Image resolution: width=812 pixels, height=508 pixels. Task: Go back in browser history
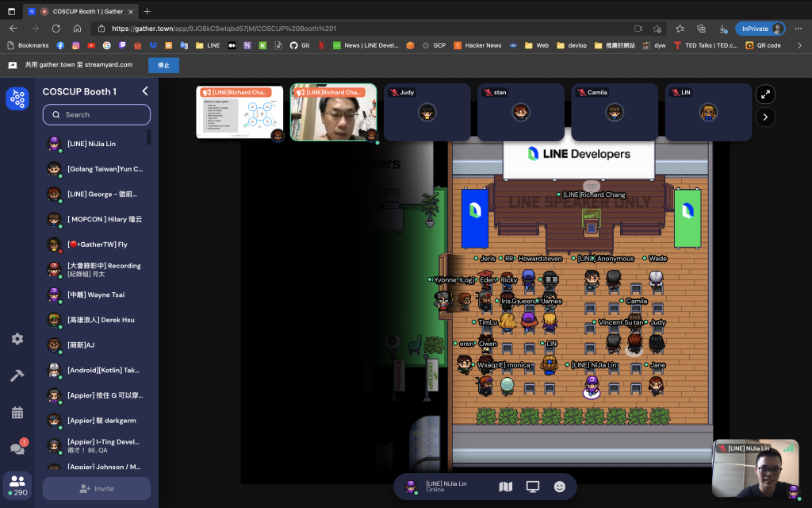(x=13, y=29)
